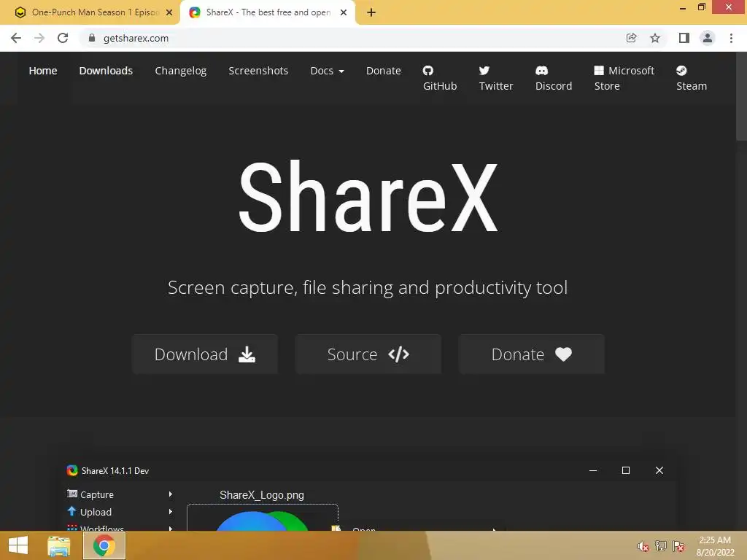Share this page via share icon
The width and height of the screenshot is (747, 560).
click(x=631, y=38)
